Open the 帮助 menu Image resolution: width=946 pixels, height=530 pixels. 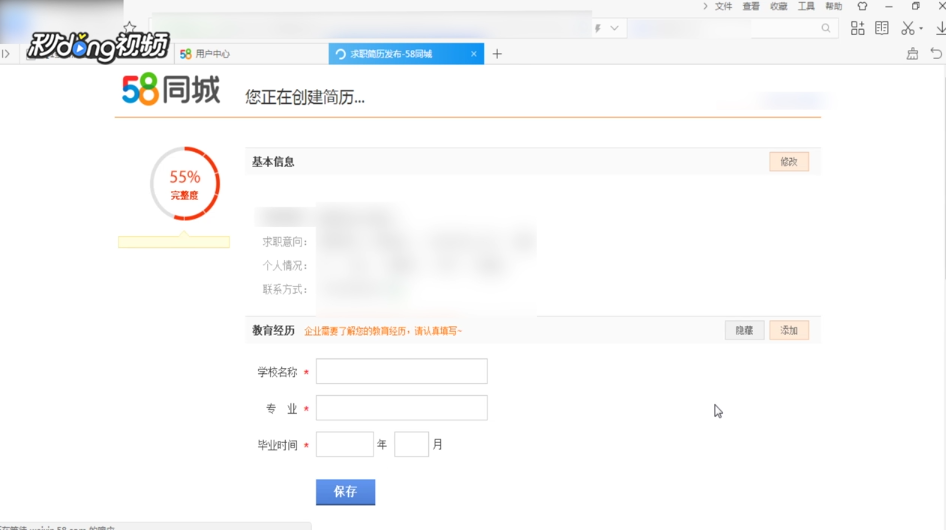(834, 6)
